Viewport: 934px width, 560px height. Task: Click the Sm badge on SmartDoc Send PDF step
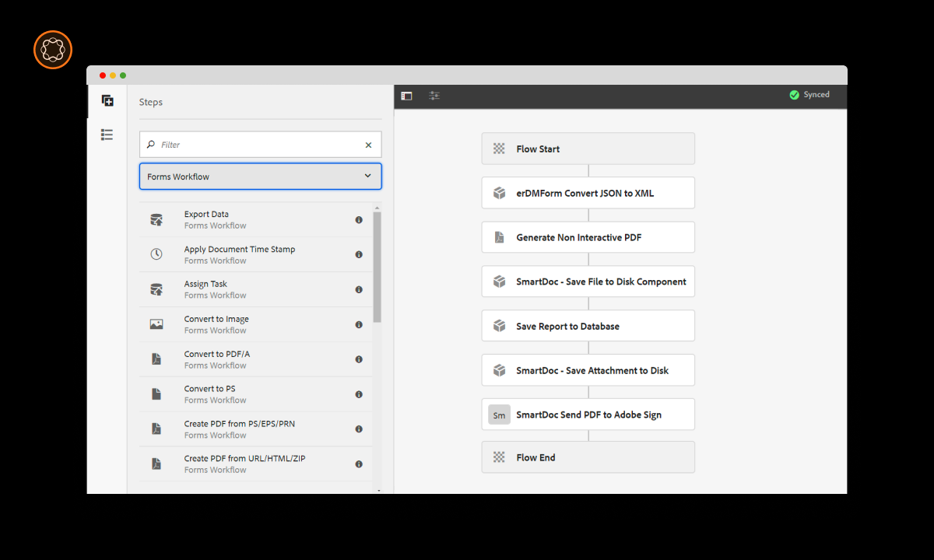[x=499, y=415]
